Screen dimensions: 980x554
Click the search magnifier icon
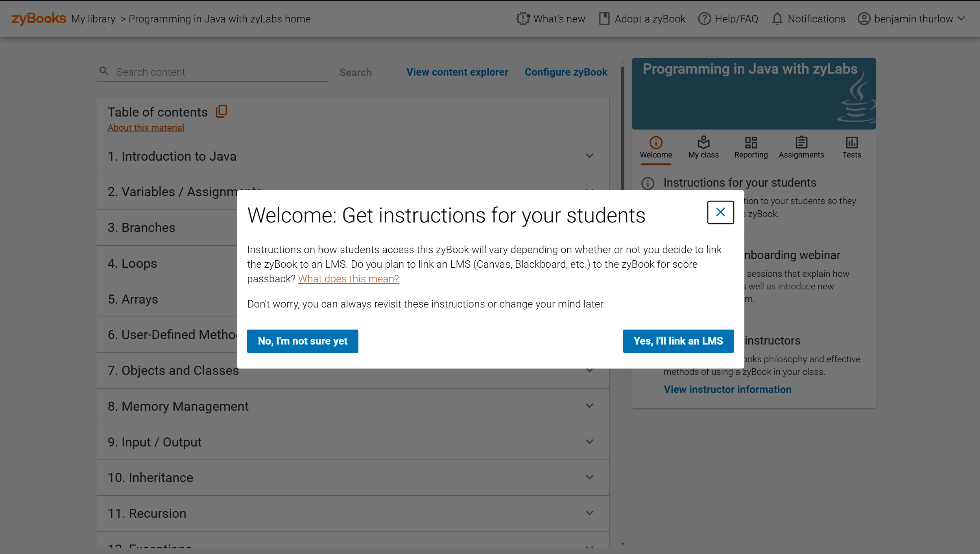tap(104, 71)
